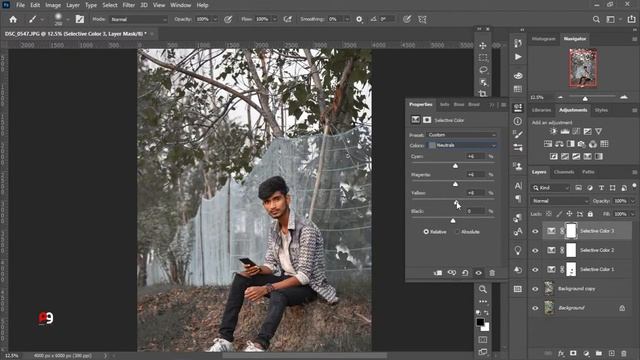Viewport: 640px width, 360px height.
Task: Hide the Selective Color 1 layer
Action: click(535, 269)
